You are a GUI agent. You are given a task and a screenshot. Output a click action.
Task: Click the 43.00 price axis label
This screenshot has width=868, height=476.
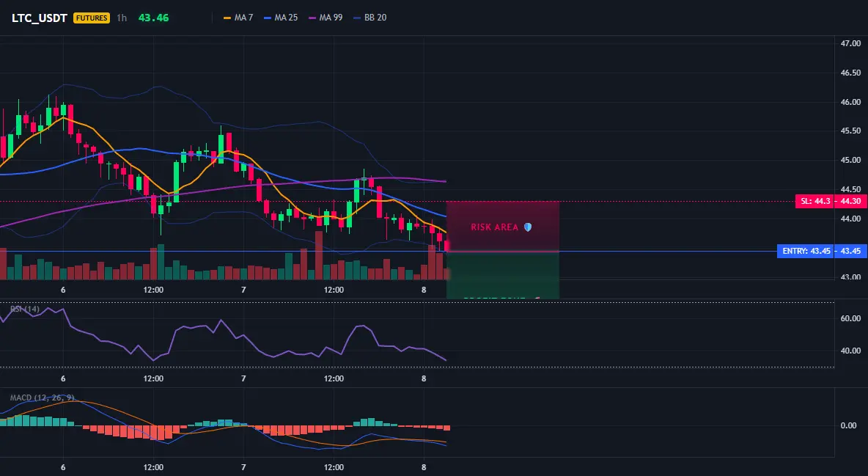(x=850, y=277)
